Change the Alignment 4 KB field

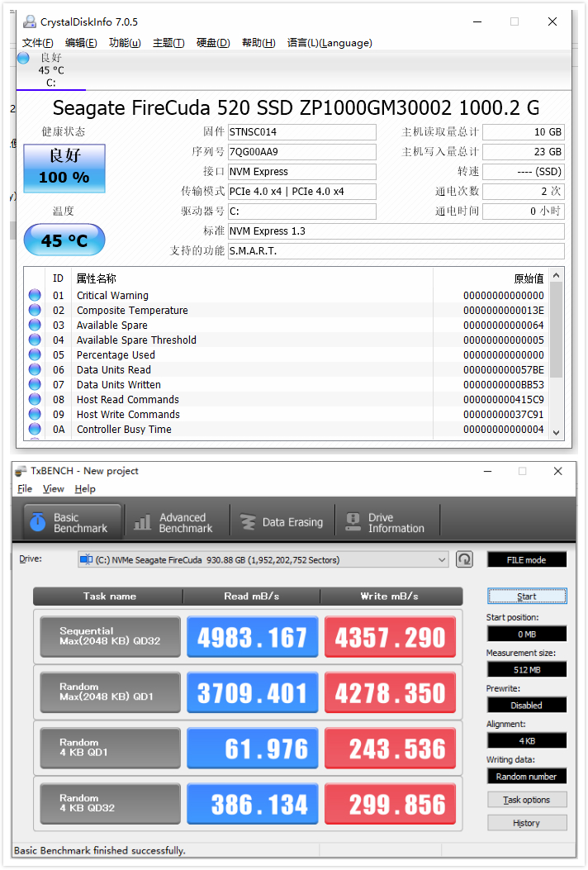tap(527, 740)
